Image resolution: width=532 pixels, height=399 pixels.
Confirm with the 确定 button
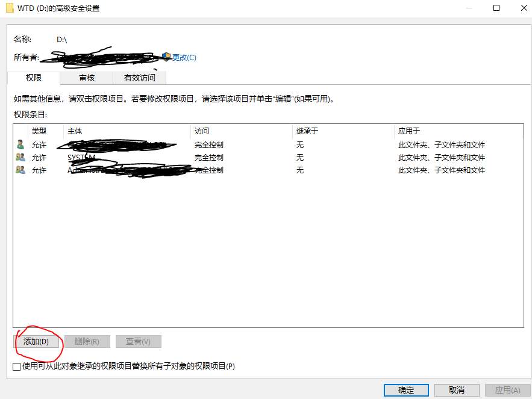[x=406, y=390]
